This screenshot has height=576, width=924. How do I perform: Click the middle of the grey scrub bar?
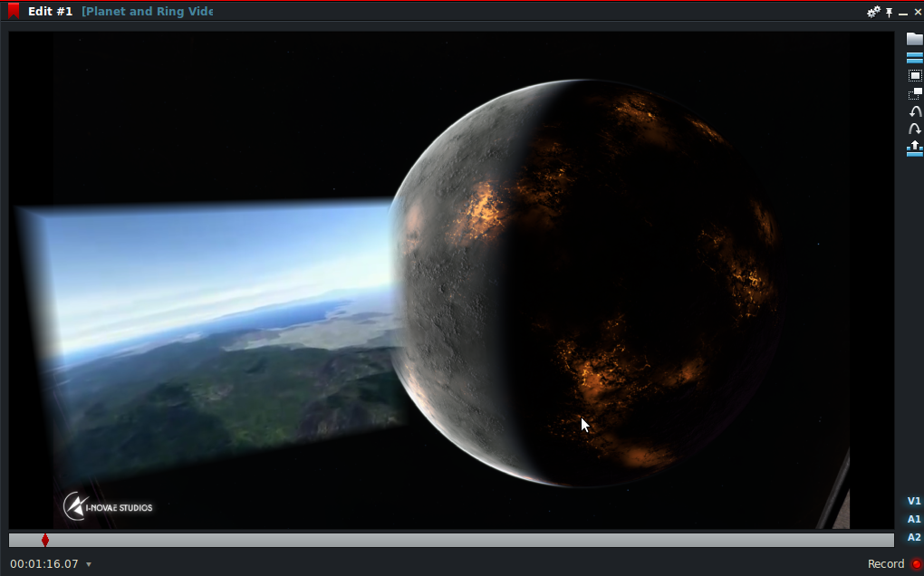click(x=451, y=540)
